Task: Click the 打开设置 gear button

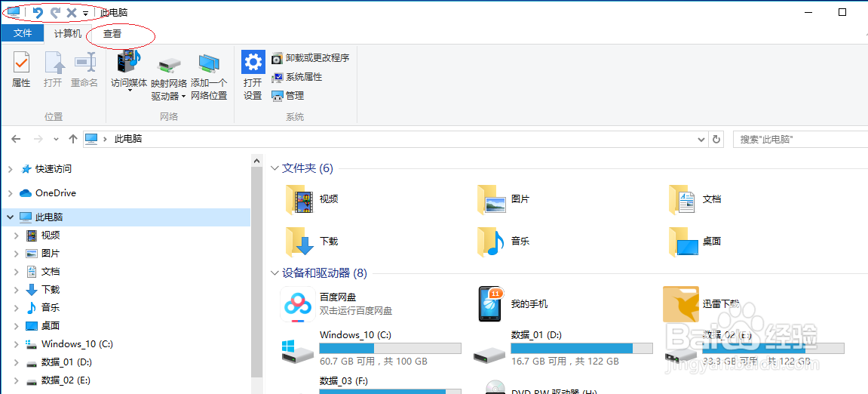Action: pos(253,75)
